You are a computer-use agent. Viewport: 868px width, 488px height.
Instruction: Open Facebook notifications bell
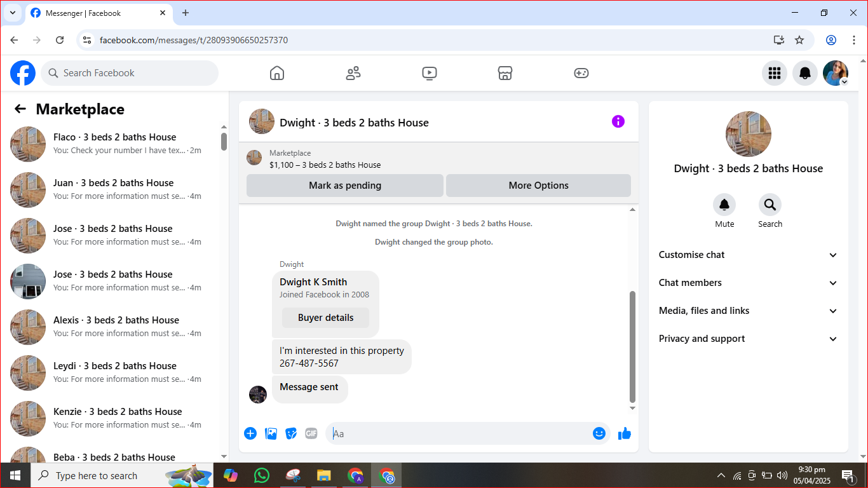click(805, 73)
